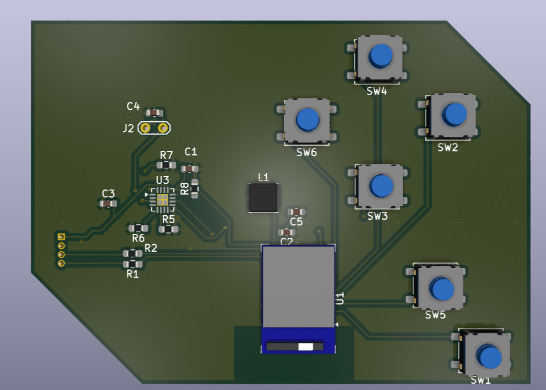Click the "SW6" silkscreen label

pyautogui.click(x=307, y=152)
